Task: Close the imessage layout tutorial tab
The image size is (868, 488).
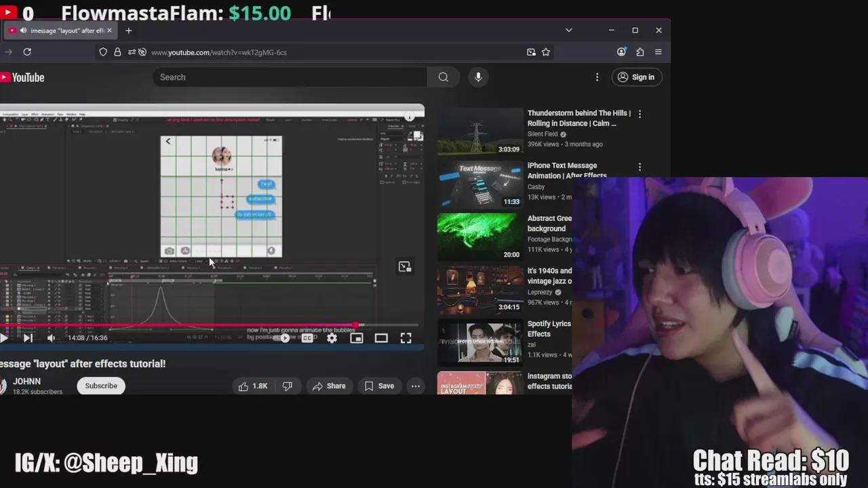Action: coord(109,30)
